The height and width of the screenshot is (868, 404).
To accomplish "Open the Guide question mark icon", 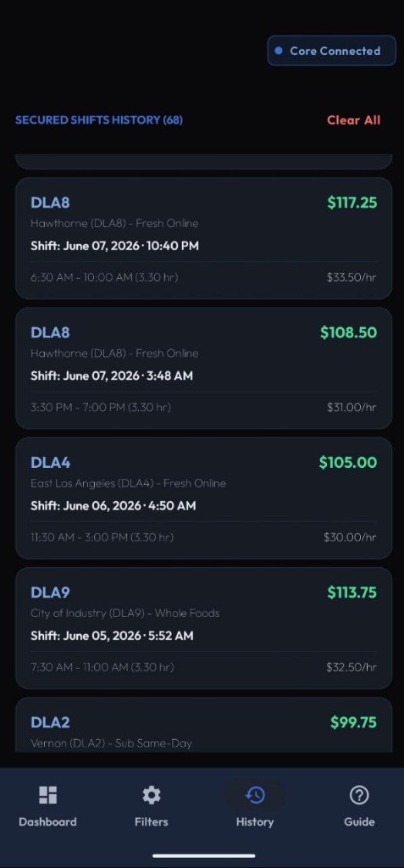I will [x=359, y=795].
